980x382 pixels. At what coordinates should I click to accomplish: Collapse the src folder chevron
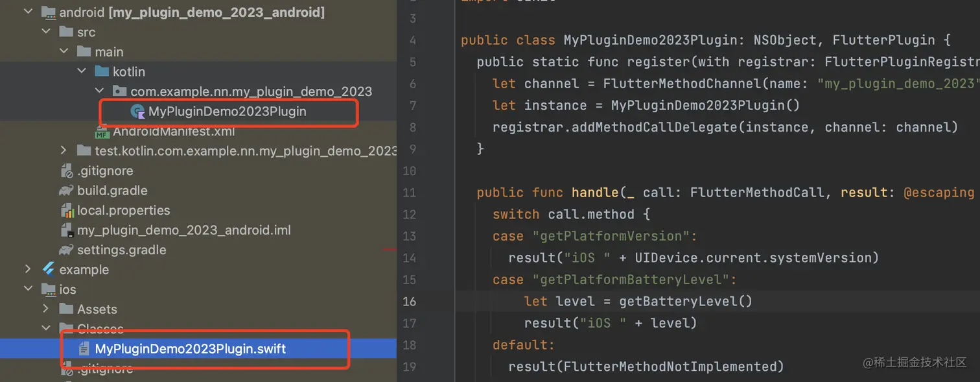[x=45, y=32]
